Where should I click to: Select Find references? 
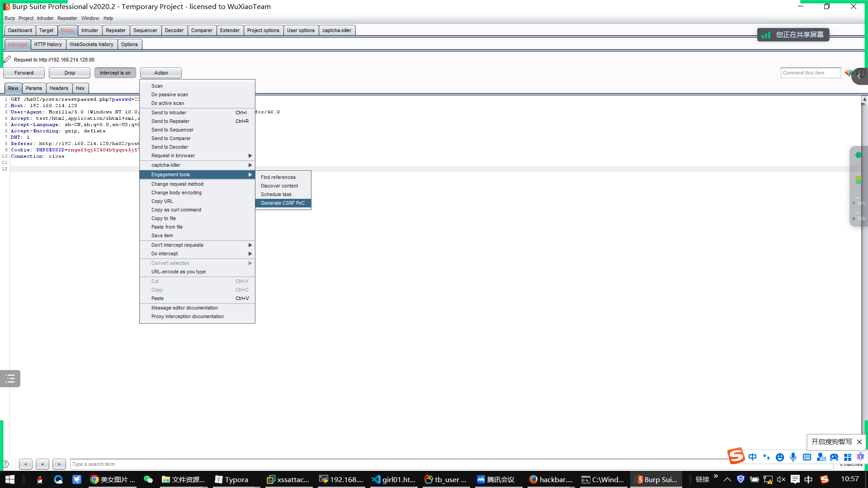(x=283, y=177)
